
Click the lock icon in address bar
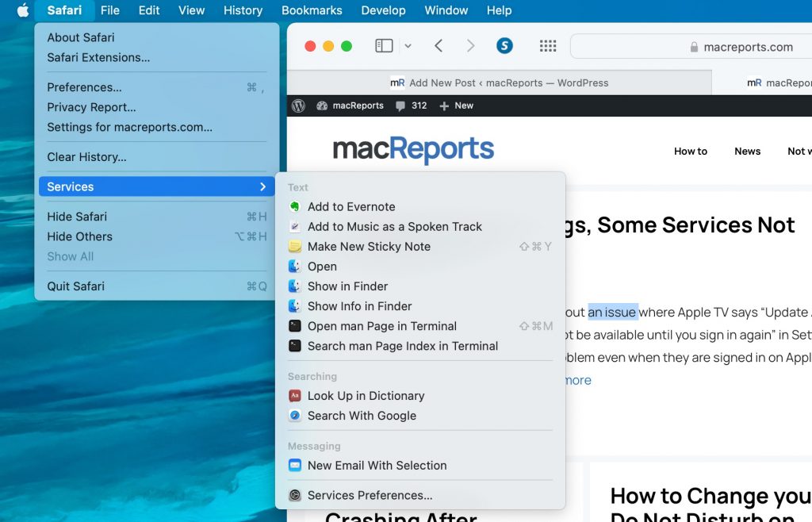[694, 47]
